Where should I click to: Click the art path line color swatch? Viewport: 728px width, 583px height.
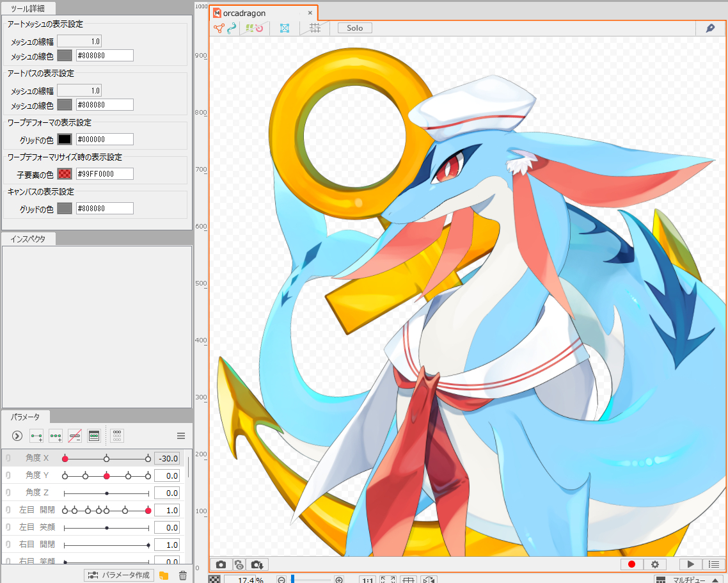coord(65,105)
